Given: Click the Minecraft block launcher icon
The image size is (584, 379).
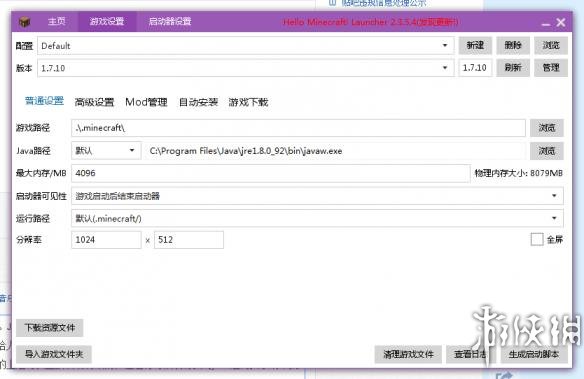Looking at the screenshot, I should 24,22.
